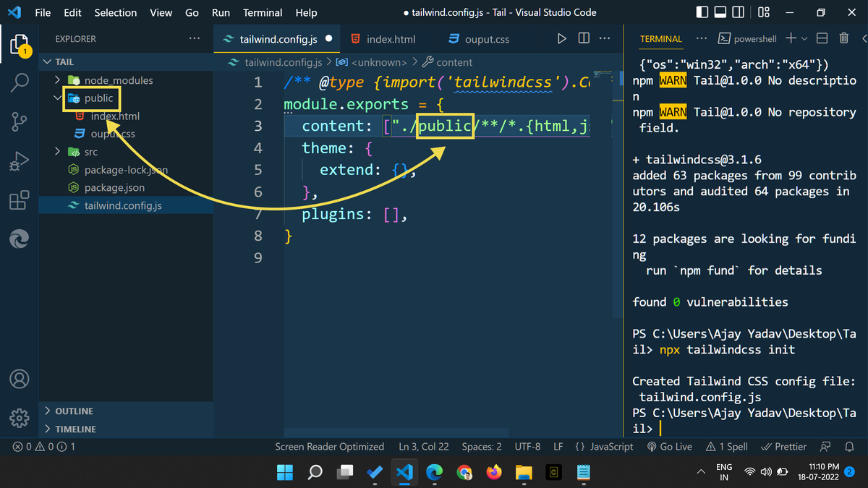Change end of line via LF
This screenshot has width=868, height=488.
tap(558, 447)
